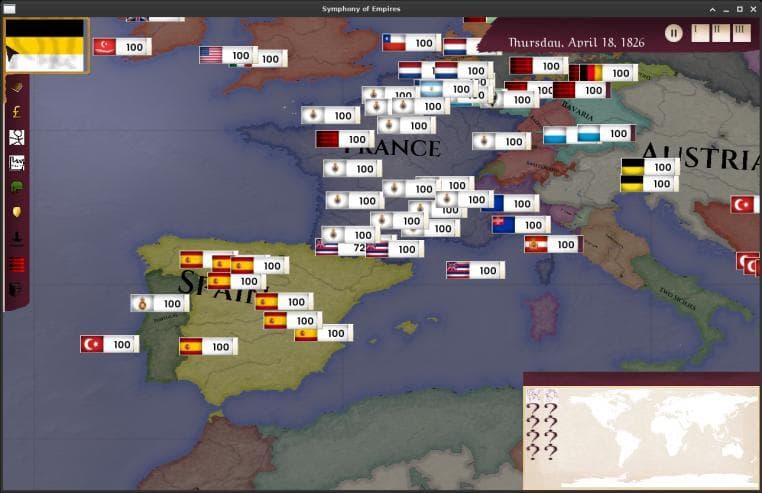Click the white document sidebar icon
The image size is (762, 493).
click(x=17, y=162)
